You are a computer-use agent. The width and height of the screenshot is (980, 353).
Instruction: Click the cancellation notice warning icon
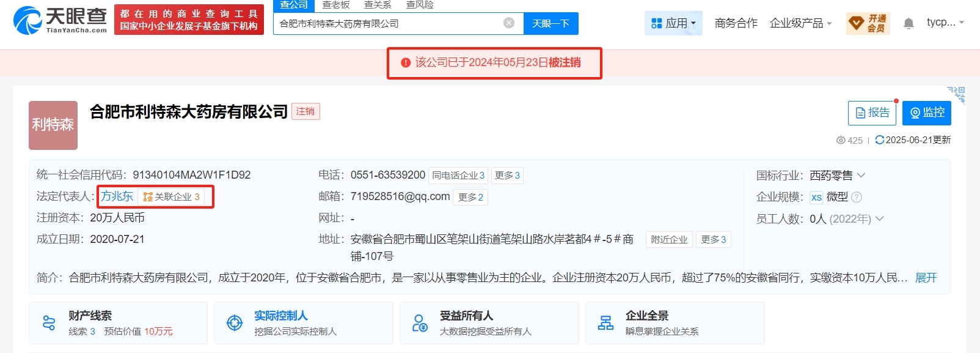point(406,62)
